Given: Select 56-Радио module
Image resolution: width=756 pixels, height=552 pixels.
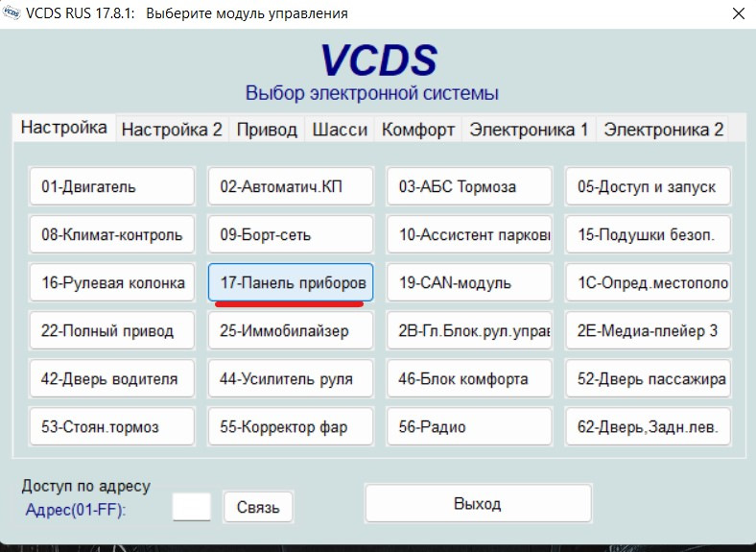Looking at the screenshot, I should pyautogui.click(x=469, y=426).
